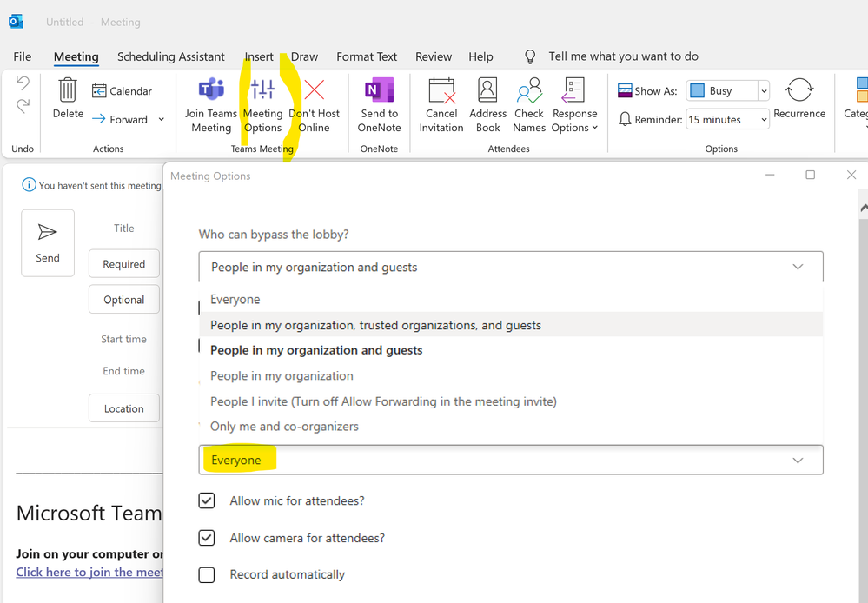Open the Calendar from the Actions group
Image resolution: width=868 pixels, height=603 pixels.
122,91
